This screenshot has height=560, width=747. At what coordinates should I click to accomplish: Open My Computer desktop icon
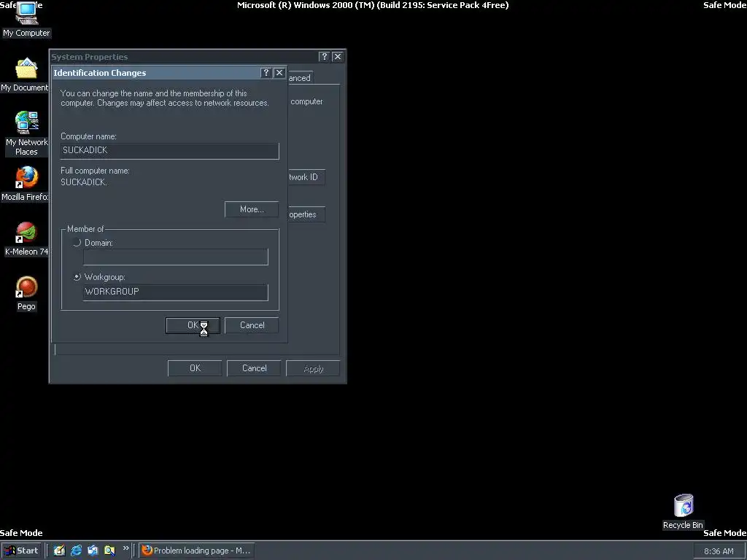[26, 19]
